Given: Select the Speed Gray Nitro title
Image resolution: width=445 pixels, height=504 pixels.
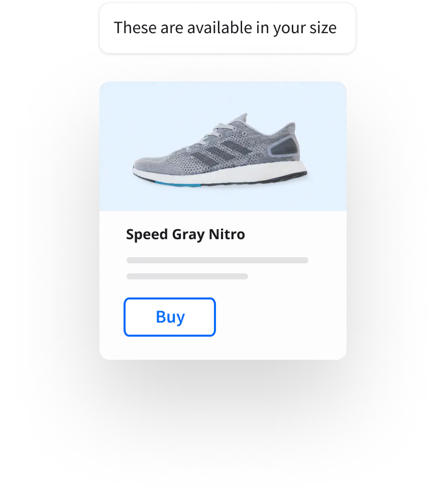Looking at the screenshot, I should 185,234.
